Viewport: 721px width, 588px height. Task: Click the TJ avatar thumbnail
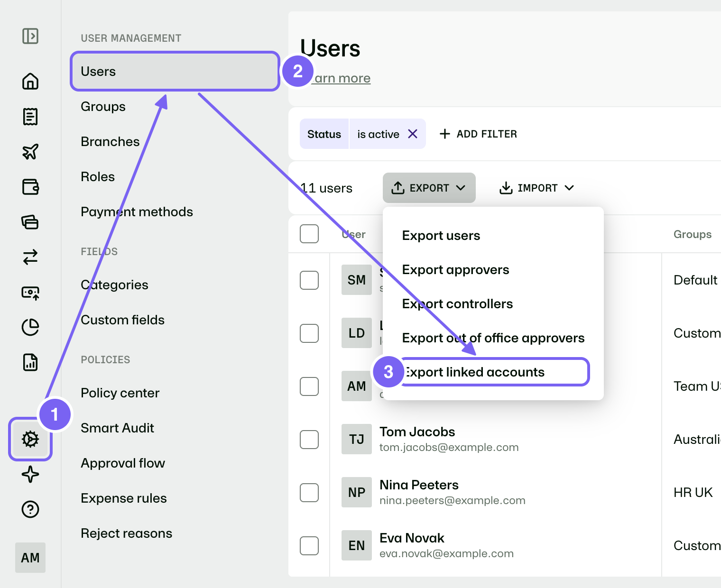point(357,440)
